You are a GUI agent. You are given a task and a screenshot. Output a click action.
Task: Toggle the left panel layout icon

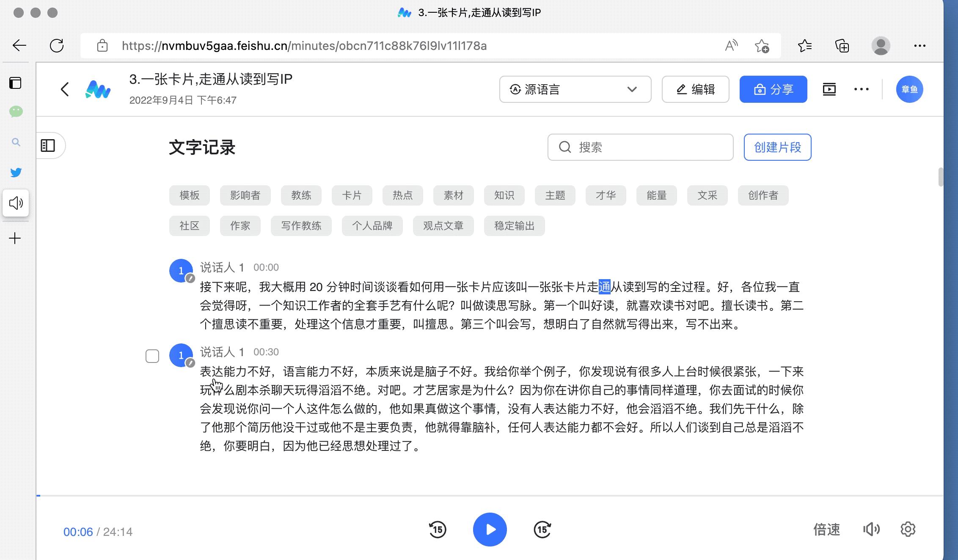click(x=48, y=145)
